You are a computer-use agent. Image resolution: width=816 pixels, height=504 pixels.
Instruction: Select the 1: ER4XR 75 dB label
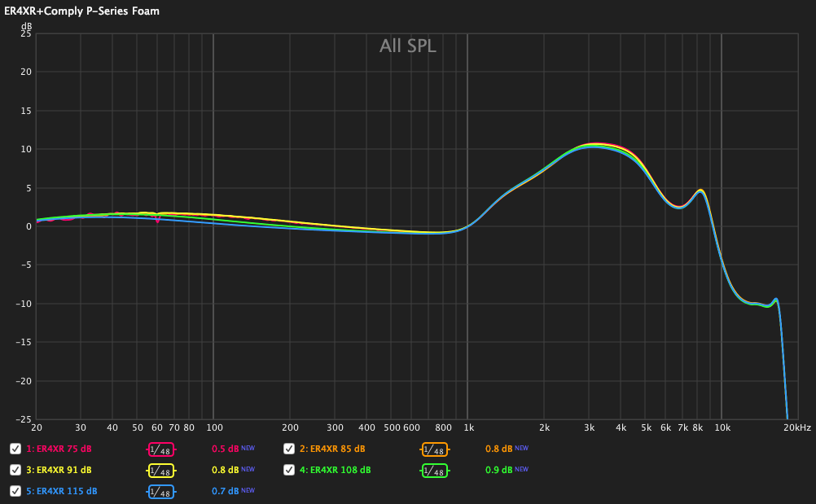59,449
